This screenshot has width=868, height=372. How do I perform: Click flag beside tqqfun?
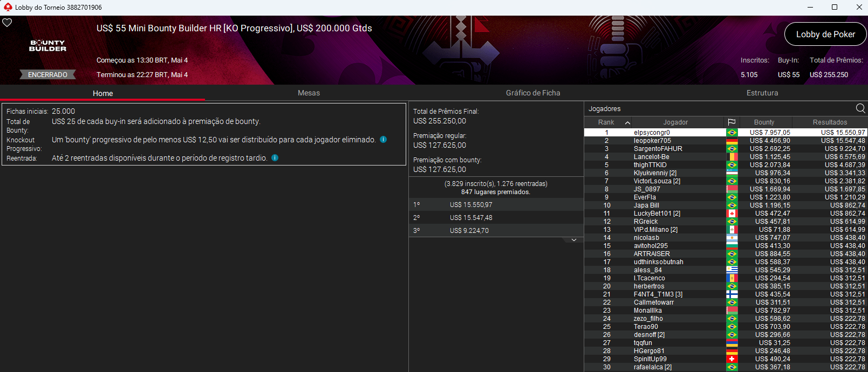click(x=732, y=343)
